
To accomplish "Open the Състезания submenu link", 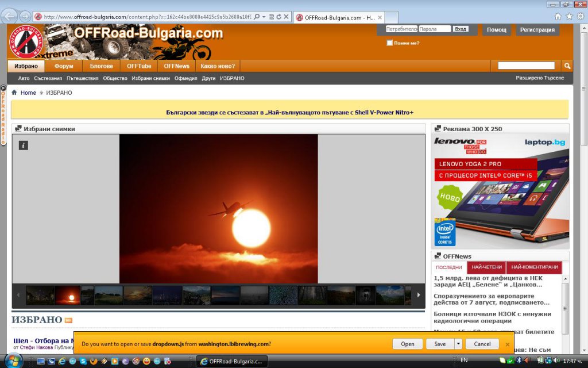I will pos(48,78).
